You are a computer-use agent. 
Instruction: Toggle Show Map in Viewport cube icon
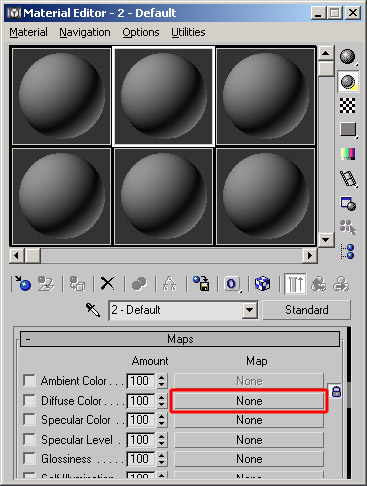(263, 284)
